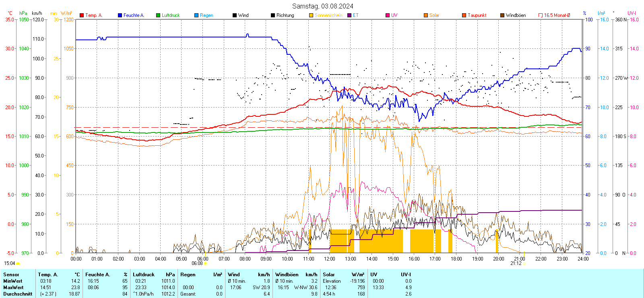Click the Richtung legend label

click(285, 15)
